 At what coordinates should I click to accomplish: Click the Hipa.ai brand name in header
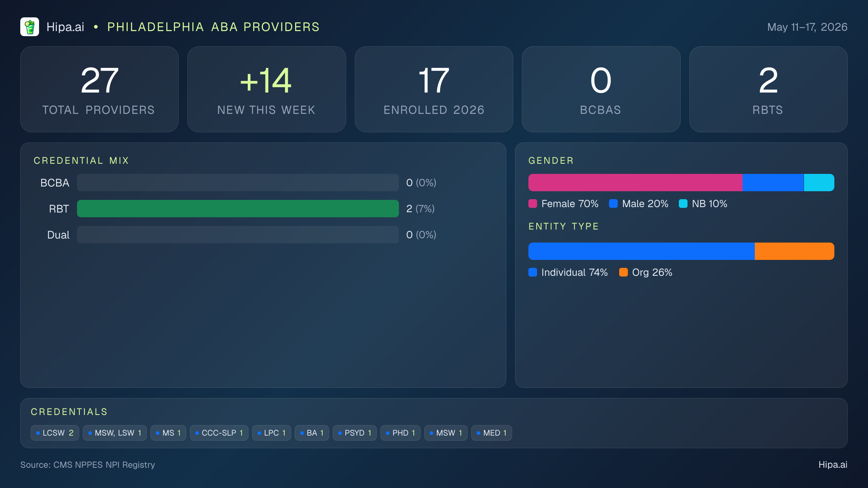point(65,27)
